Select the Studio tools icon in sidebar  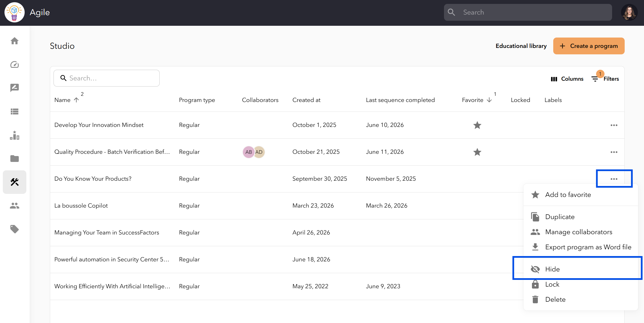click(x=15, y=182)
